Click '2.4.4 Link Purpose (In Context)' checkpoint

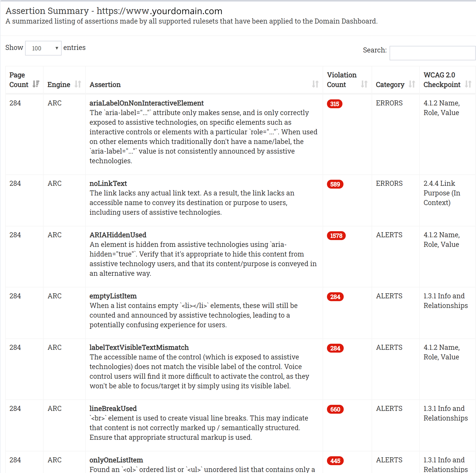(442, 193)
